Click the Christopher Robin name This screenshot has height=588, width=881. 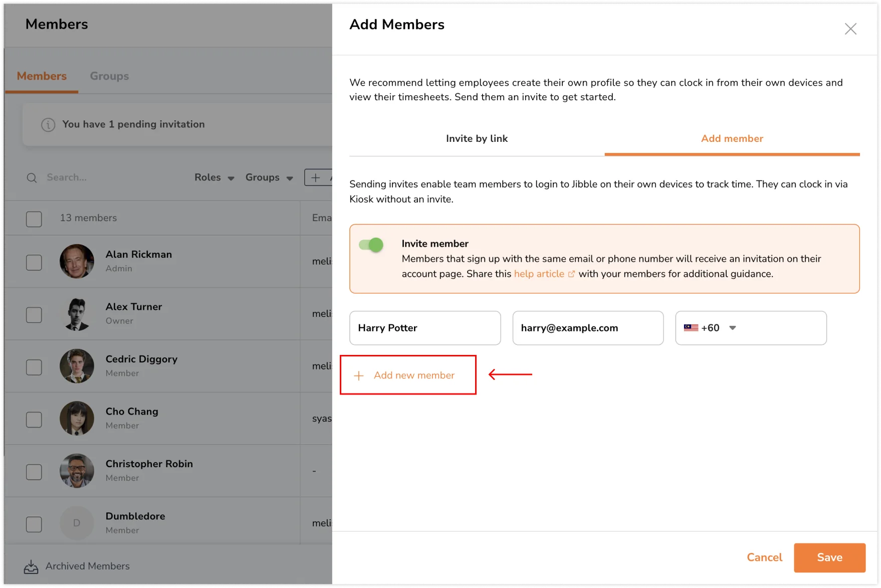(x=149, y=464)
